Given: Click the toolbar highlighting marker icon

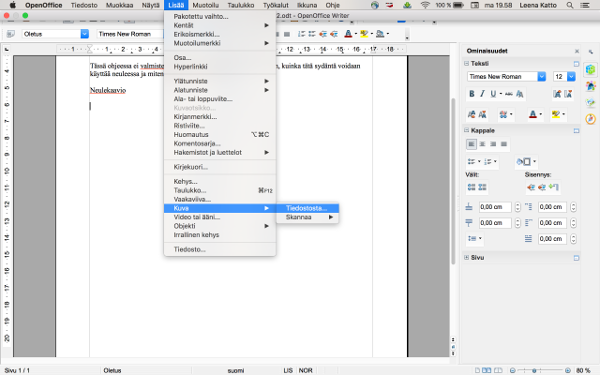Looking at the screenshot, I should tap(364, 34).
